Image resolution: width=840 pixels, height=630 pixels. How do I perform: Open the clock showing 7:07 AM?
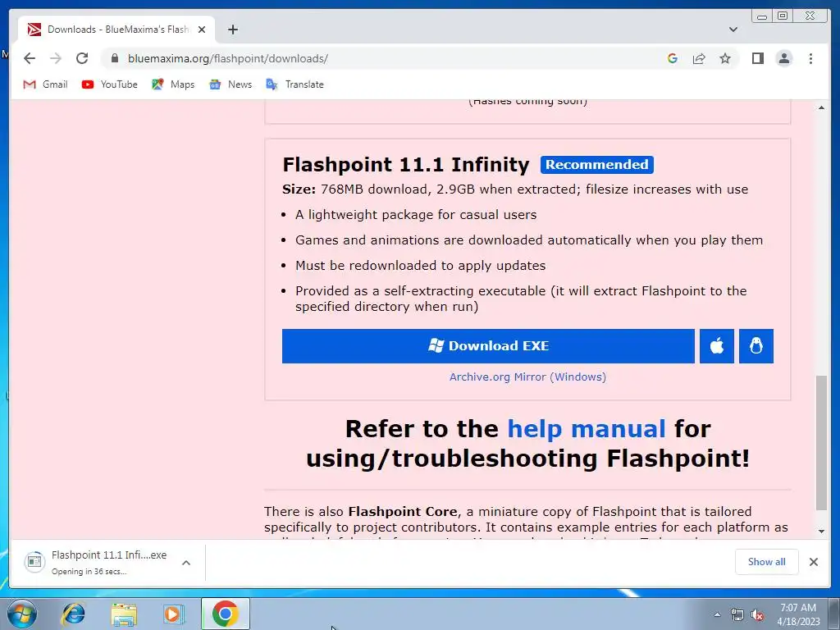click(798, 614)
